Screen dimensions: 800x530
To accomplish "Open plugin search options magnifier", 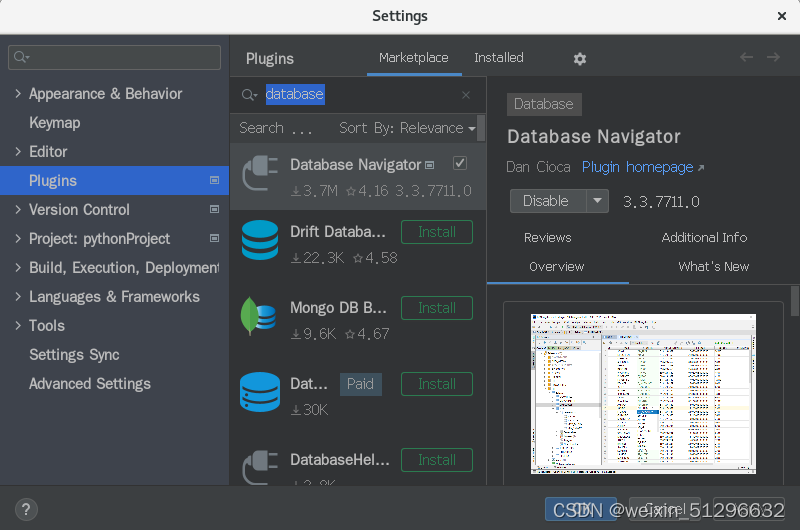I will pyautogui.click(x=249, y=95).
